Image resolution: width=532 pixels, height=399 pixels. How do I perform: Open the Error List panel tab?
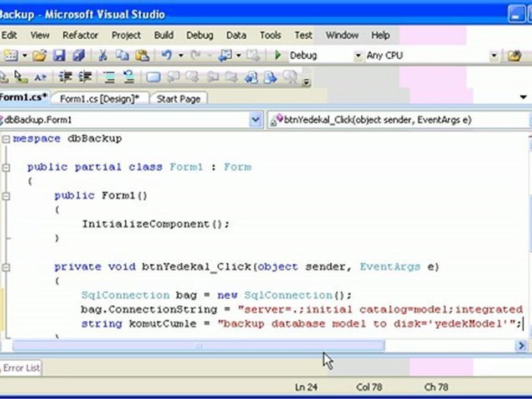21,368
